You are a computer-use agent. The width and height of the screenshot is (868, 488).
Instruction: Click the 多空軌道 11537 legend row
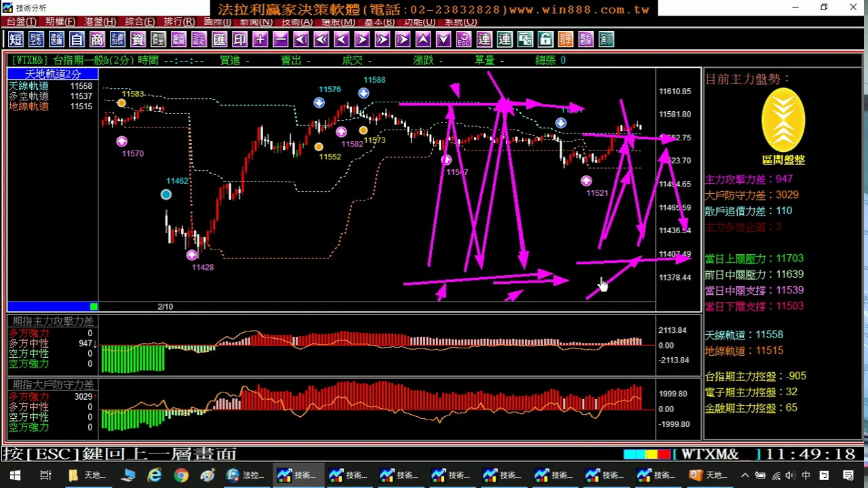point(50,96)
